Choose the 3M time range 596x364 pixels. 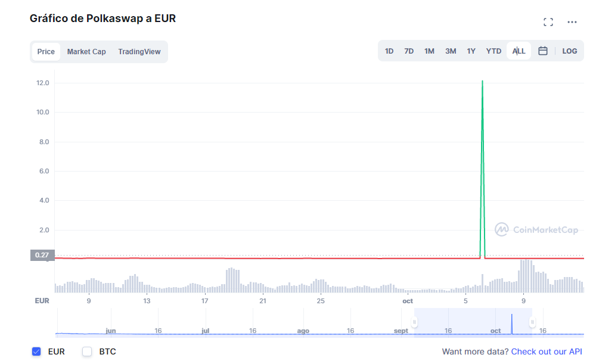(451, 51)
